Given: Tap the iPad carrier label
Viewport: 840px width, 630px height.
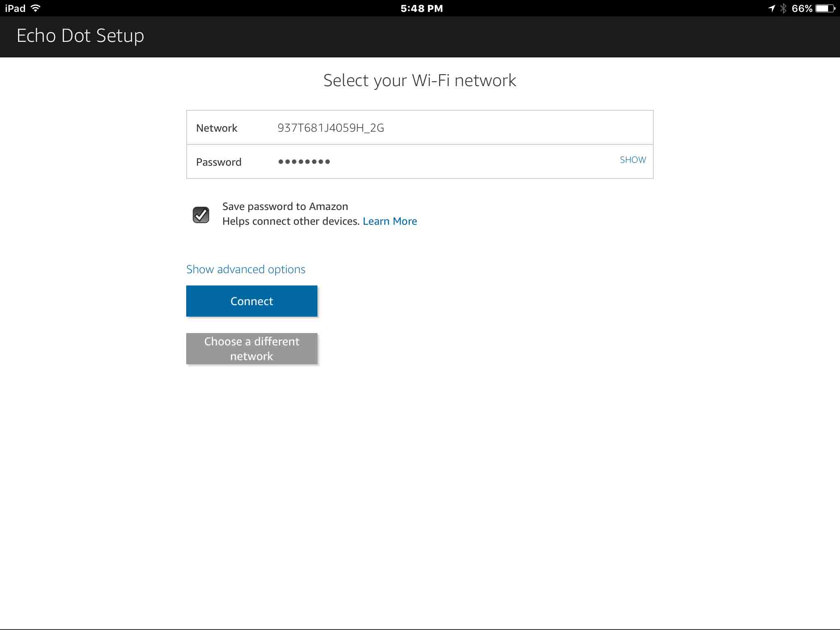Looking at the screenshot, I should click(x=15, y=8).
